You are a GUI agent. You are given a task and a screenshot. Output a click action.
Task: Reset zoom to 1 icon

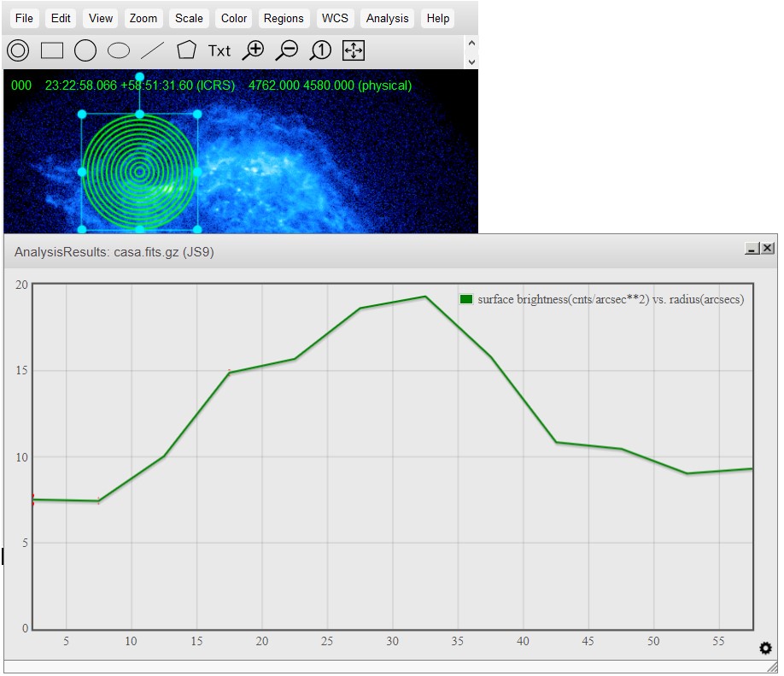pos(320,50)
